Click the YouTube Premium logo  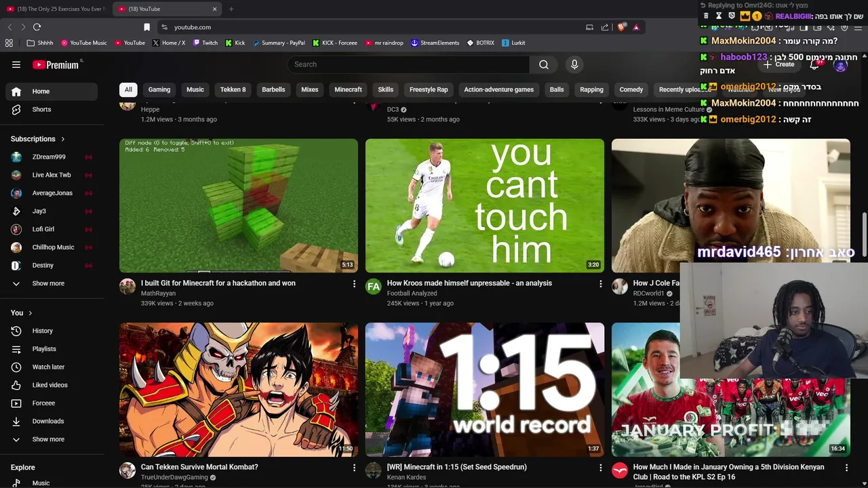point(56,64)
